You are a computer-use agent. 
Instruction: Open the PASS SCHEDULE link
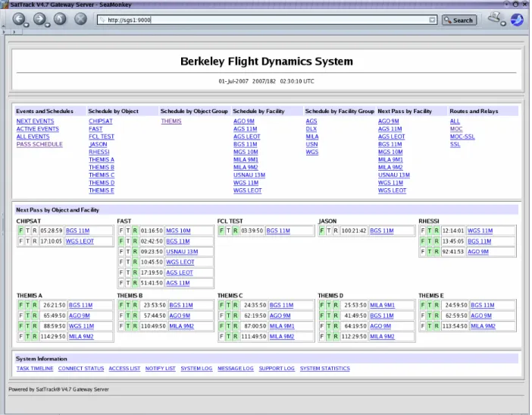pyautogui.click(x=39, y=144)
